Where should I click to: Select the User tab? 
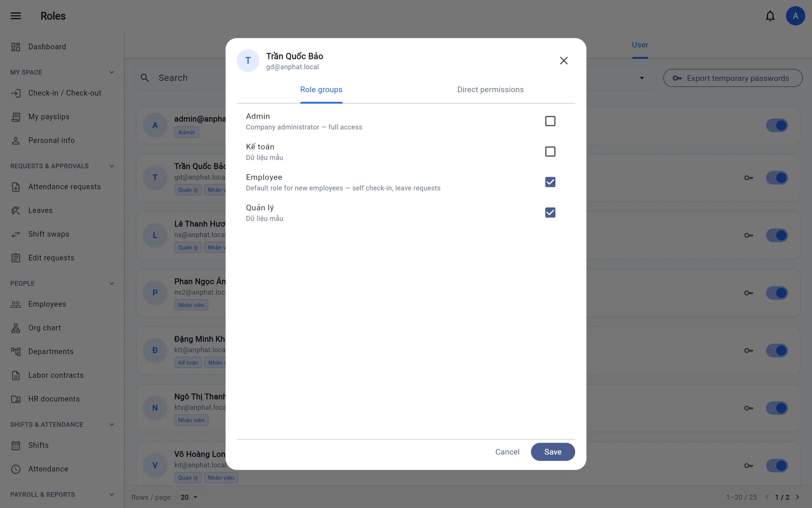pyautogui.click(x=640, y=45)
